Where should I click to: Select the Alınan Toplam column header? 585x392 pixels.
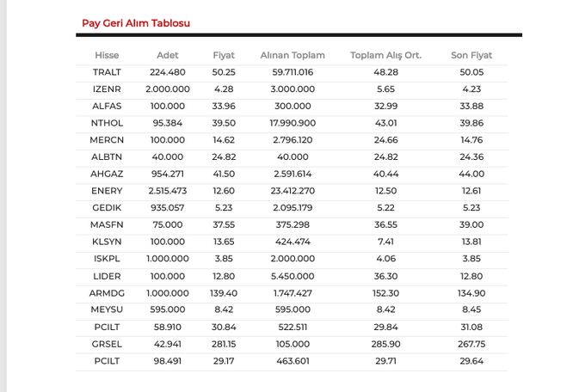[x=292, y=55]
